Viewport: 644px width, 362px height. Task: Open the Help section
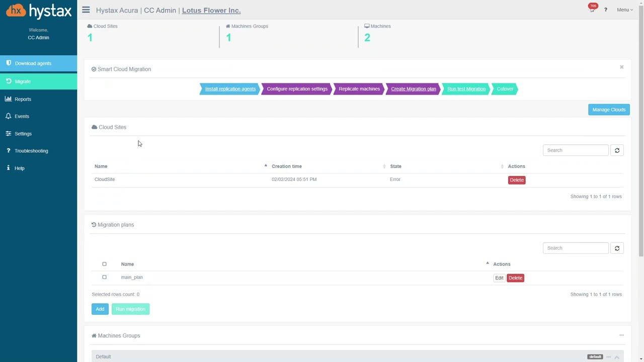tap(19, 168)
